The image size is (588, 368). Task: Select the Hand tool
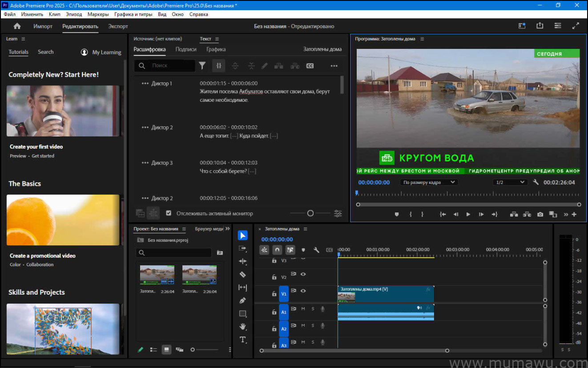(242, 327)
